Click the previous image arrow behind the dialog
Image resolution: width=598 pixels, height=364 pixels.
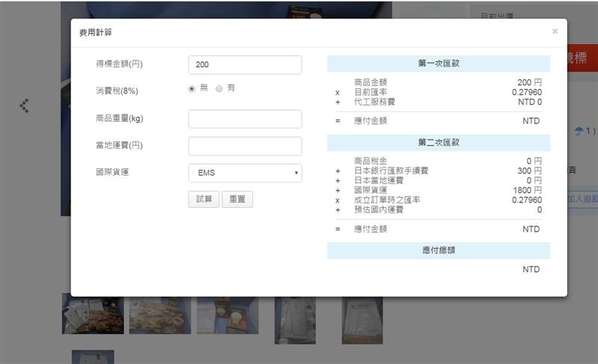tap(25, 105)
